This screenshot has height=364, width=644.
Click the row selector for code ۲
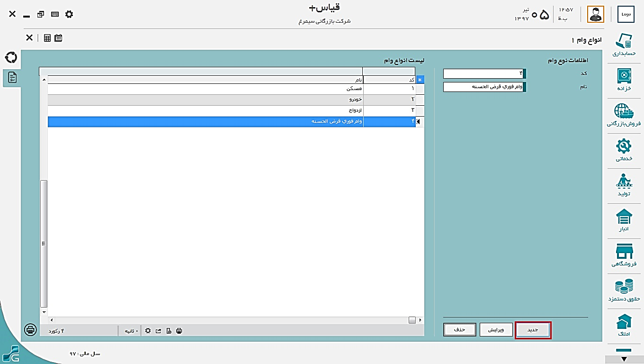(x=420, y=100)
